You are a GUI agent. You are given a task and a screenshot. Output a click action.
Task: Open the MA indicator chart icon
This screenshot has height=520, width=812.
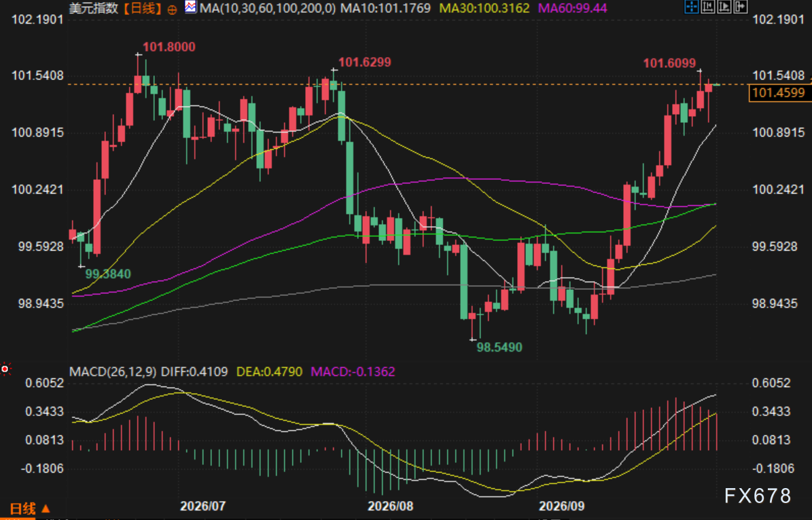190,7
